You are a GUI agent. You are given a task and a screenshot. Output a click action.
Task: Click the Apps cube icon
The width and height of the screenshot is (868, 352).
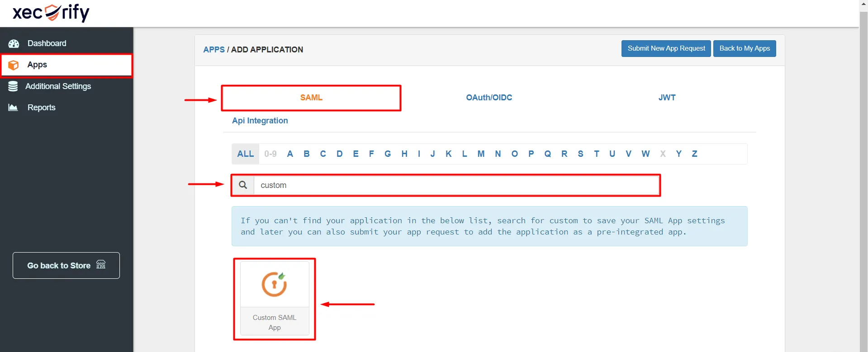click(14, 65)
